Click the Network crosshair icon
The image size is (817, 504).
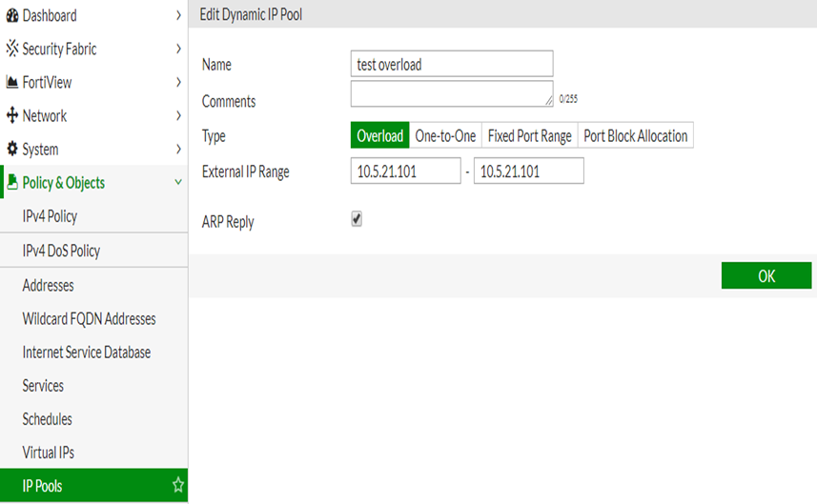tap(12, 116)
